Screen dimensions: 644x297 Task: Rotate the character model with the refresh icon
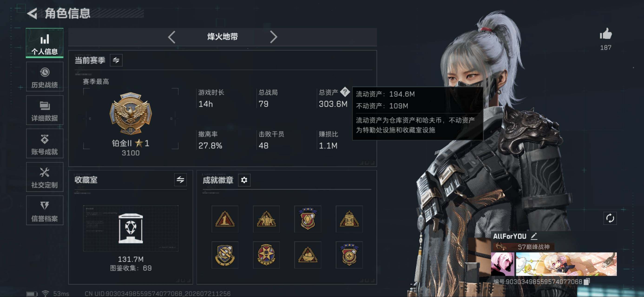610,218
